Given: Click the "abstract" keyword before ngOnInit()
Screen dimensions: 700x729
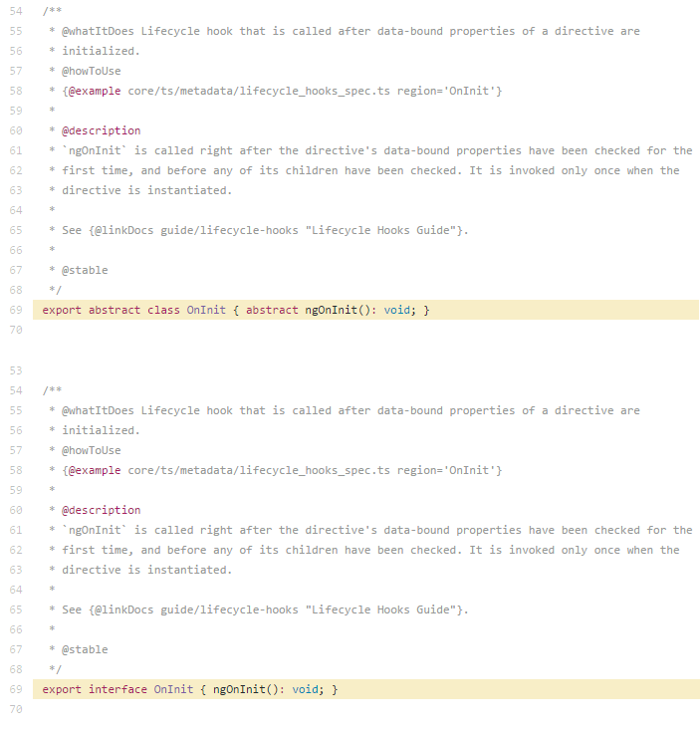Looking at the screenshot, I should click(x=272, y=310).
